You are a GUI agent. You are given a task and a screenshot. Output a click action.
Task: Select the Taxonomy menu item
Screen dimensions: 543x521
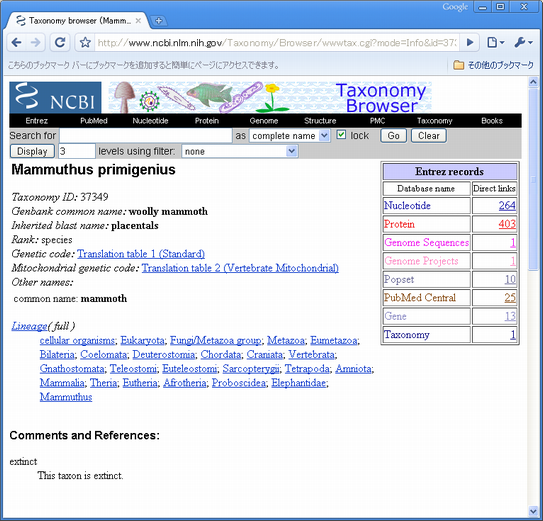(x=435, y=121)
